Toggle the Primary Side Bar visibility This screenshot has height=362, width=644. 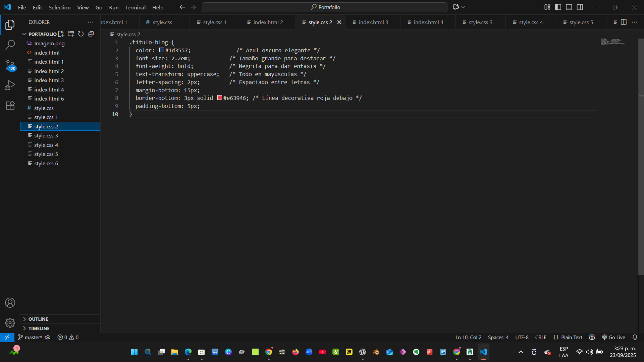(558, 7)
